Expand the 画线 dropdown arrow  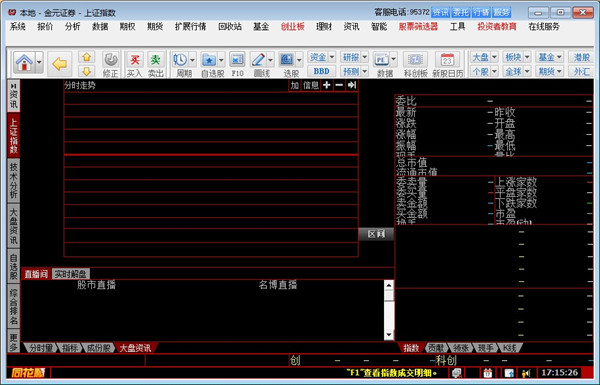271,60
